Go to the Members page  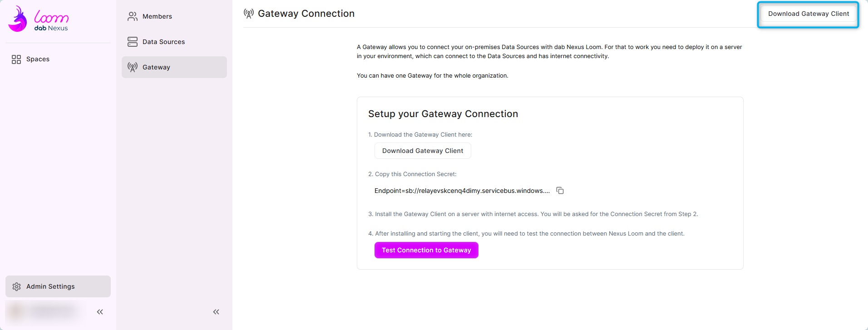pos(157,17)
